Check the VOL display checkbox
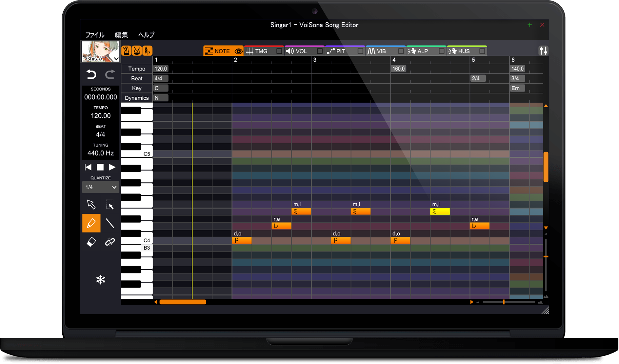Viewport: 619px width, 364px height. point(320,51)
